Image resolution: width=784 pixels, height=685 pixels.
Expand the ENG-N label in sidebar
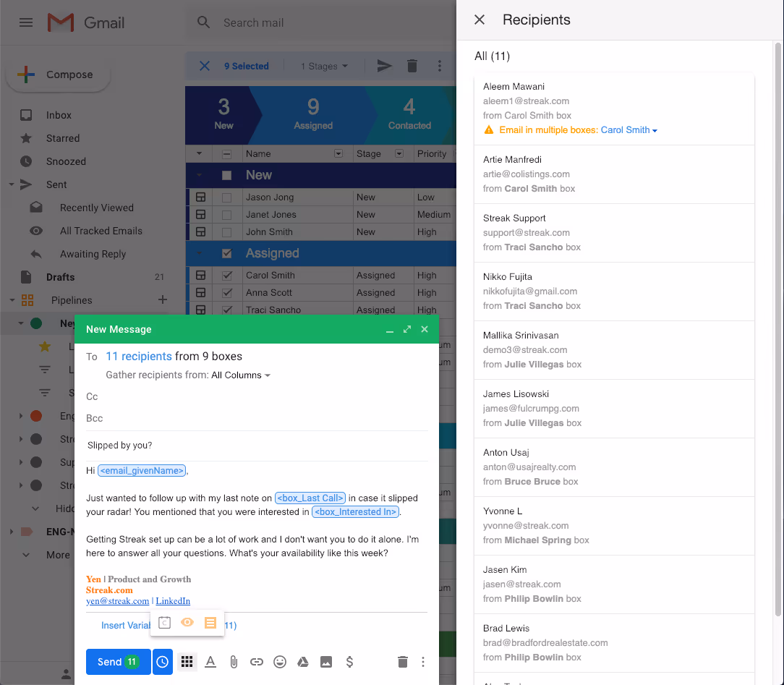12,532
